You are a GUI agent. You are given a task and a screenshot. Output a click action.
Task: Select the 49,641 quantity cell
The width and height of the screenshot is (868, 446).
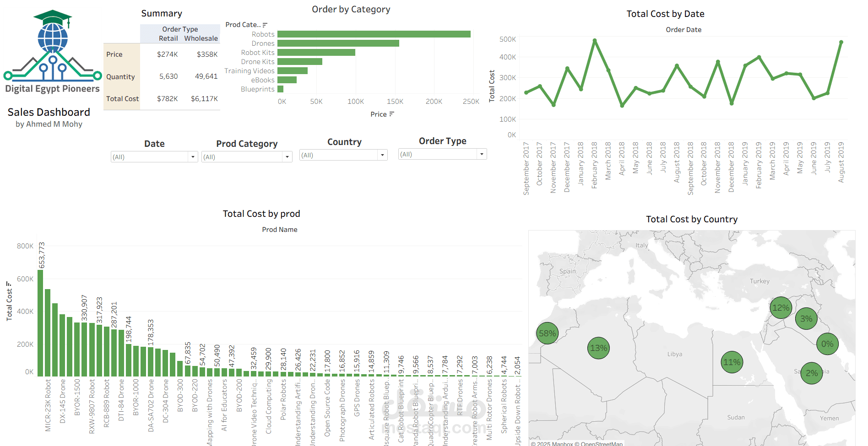(x=206, y=76)
